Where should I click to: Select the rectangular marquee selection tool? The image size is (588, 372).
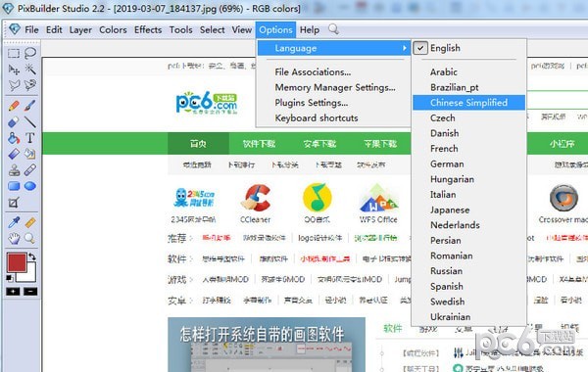14,53
